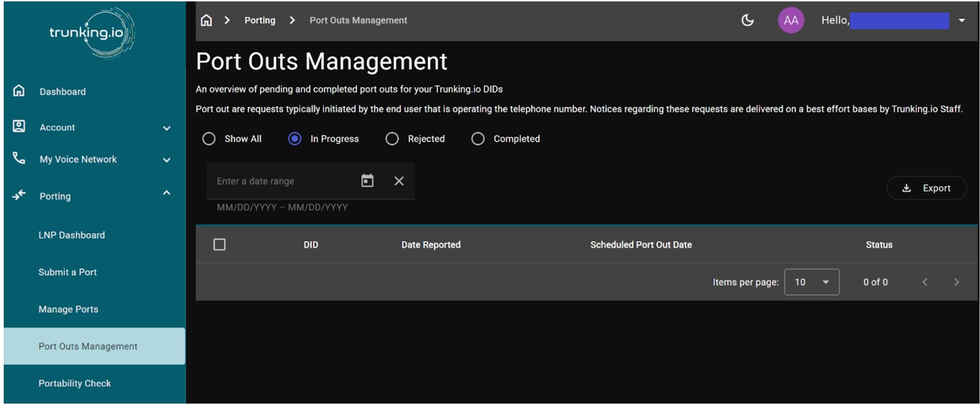980x405 pixels.
Task: Click the Dashboard home icon in sidebar
Action: [19, 91]
